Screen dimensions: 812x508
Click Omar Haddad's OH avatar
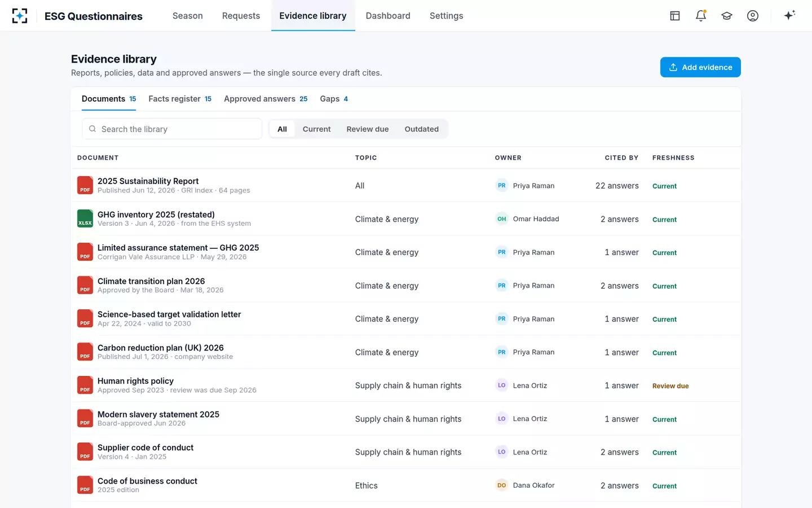(502, 219)
